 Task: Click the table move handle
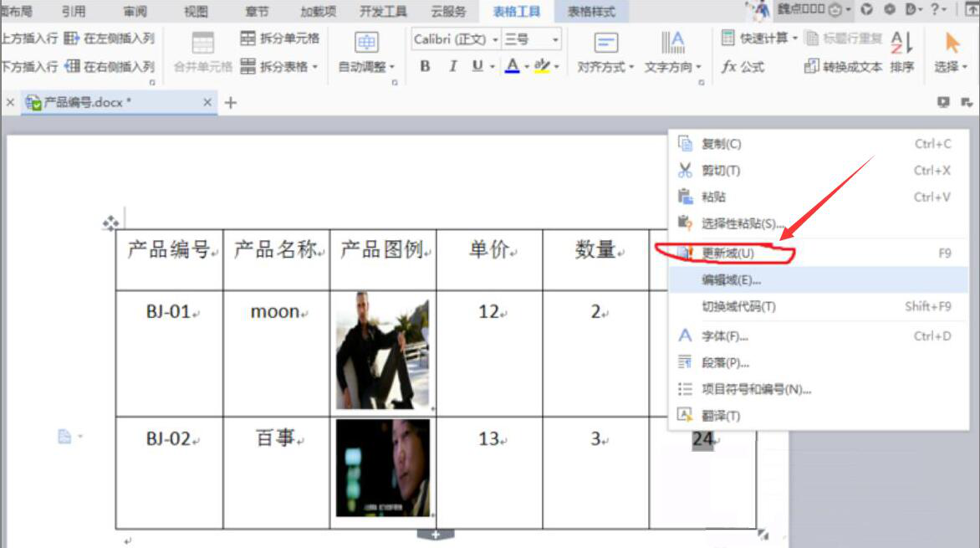(110, 223)
